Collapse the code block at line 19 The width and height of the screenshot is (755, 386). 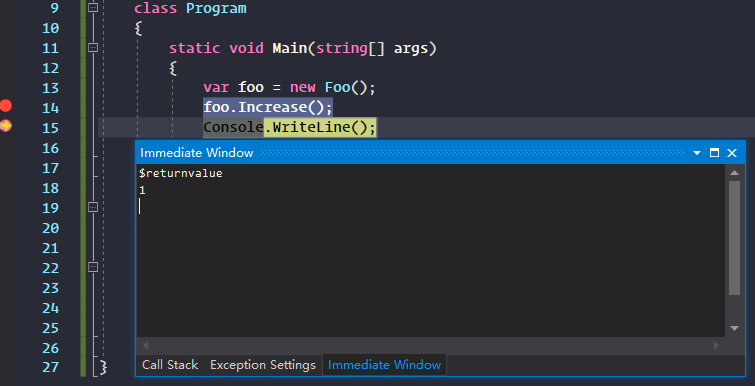[93, 207]
